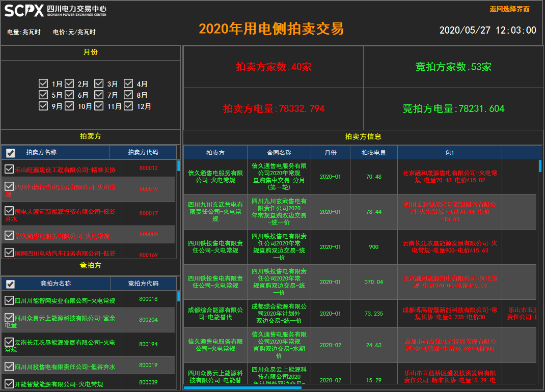This screenshot has height=392, width=545.
Task: Toggle select-all checkbox in 拍卖方名称 header
Action: (10, 153)
